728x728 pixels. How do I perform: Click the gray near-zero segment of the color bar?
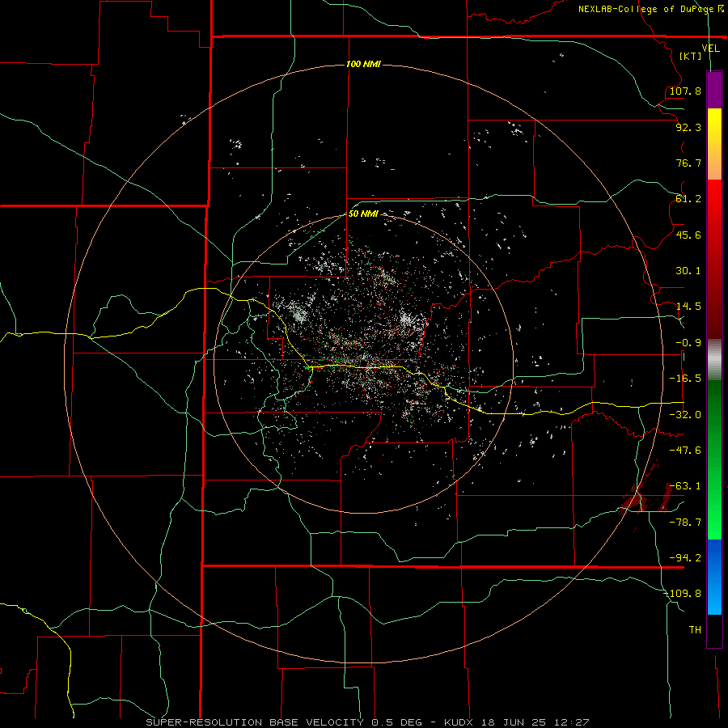[714, 360]
